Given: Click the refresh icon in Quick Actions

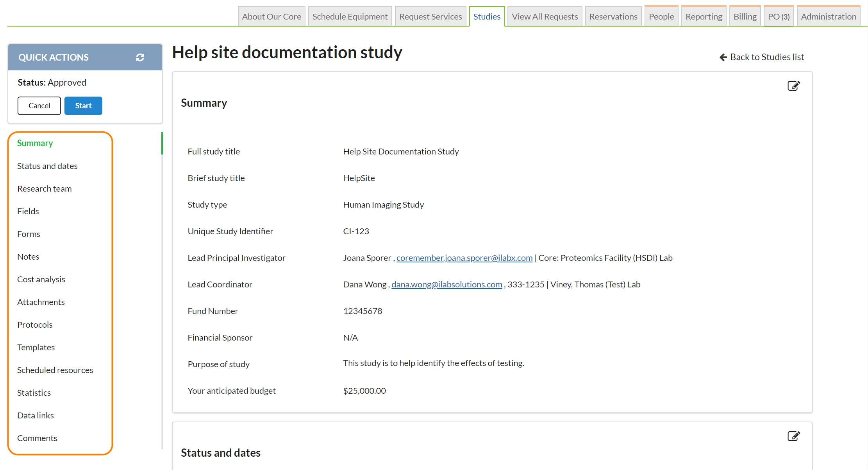Looking at the screenshot, I should coord(140,57).
